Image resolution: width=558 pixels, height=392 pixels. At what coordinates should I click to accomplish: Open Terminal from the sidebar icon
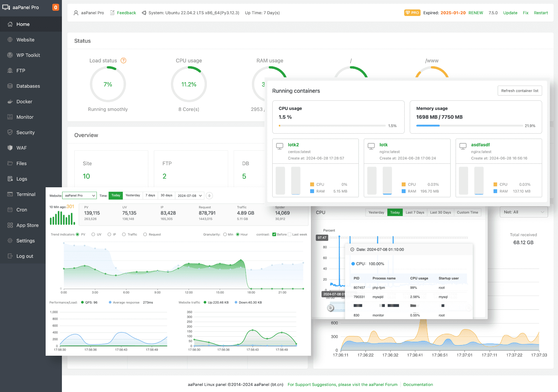pyautogui.click(x=10, y=194)
